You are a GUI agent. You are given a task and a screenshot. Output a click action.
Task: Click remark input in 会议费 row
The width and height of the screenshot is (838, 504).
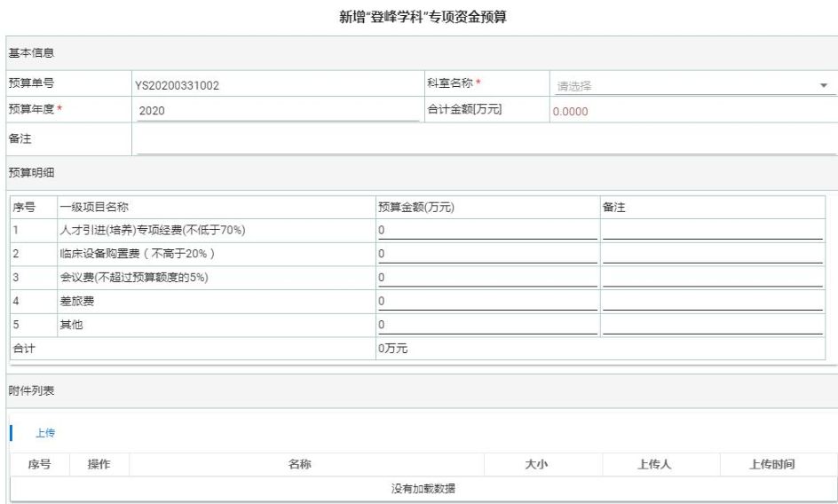coord(713,278)
